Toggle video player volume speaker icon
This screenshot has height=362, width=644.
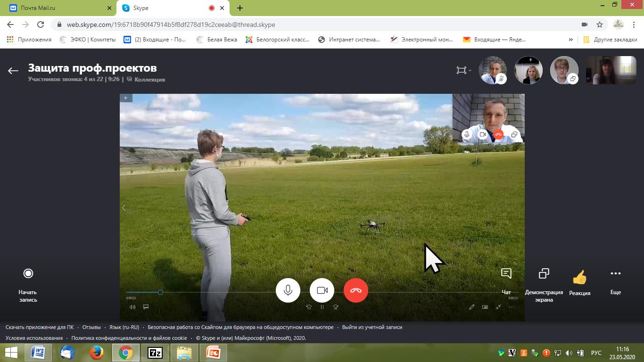[132, 307]
